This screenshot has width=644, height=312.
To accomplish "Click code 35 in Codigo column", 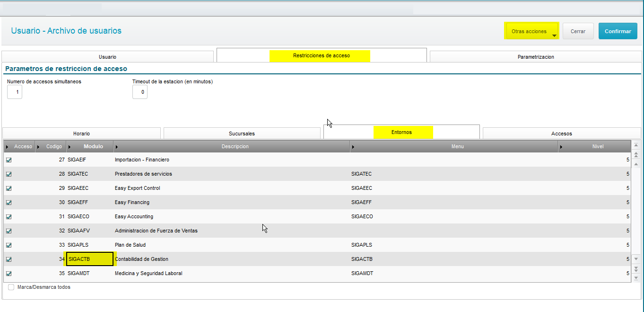I will click(x=62, y=273).
